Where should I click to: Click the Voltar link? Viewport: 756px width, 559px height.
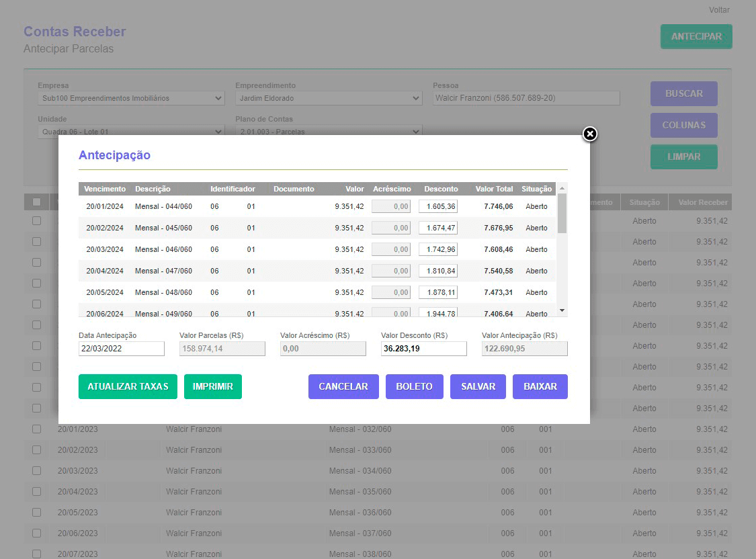[x=718, y=10]
